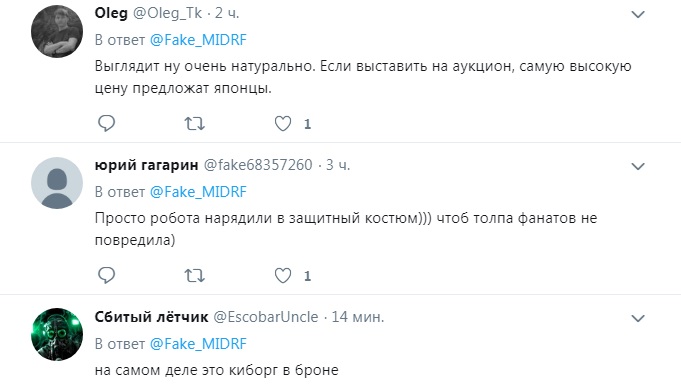Image resolution: width=681 pixels, height=387 pixels.
Task: Open @EscobarUncle user handle
Action: pyautogui.click(x=266, y=317)
